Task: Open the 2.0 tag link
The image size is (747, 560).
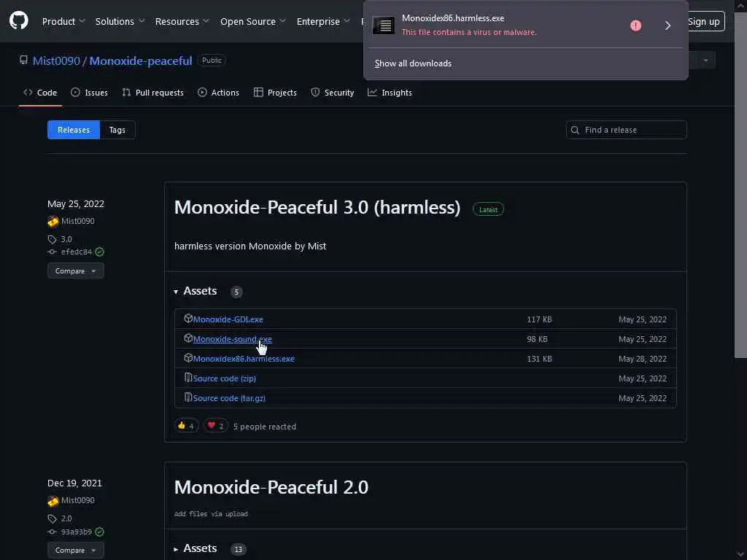Action: tap(66, 518)
